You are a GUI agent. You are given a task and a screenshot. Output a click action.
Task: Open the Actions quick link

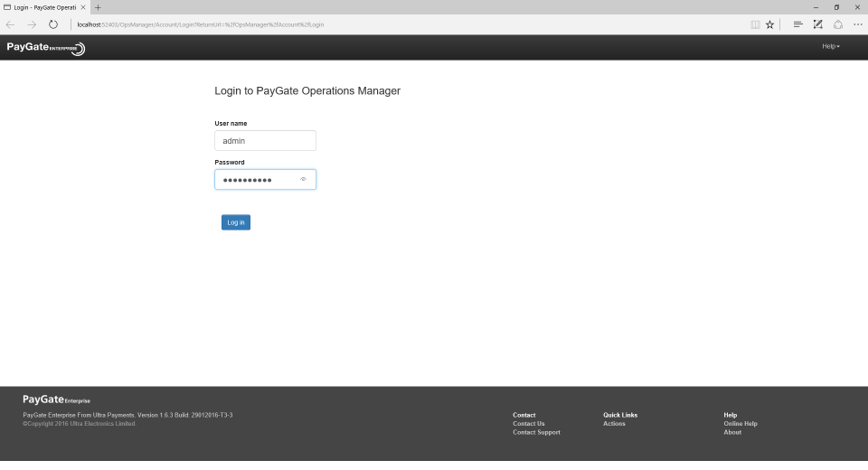(x=614, y=424)
